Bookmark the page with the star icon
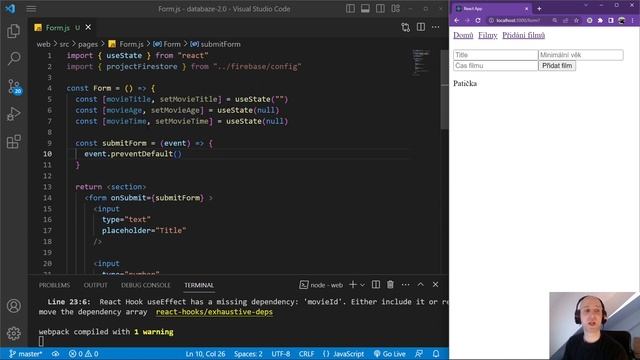The width and height of the screenshot is (640, 360). (576, 20)
